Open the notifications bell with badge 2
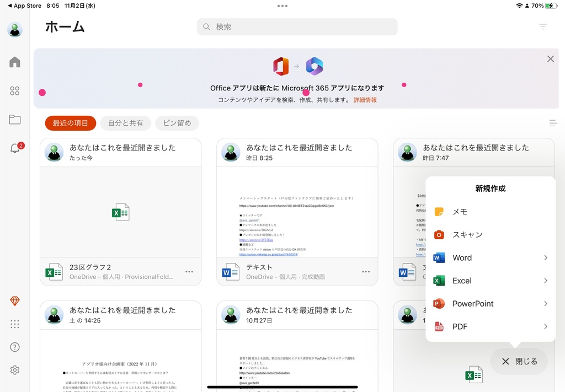565x392 pixels. (x=15, y=148)
